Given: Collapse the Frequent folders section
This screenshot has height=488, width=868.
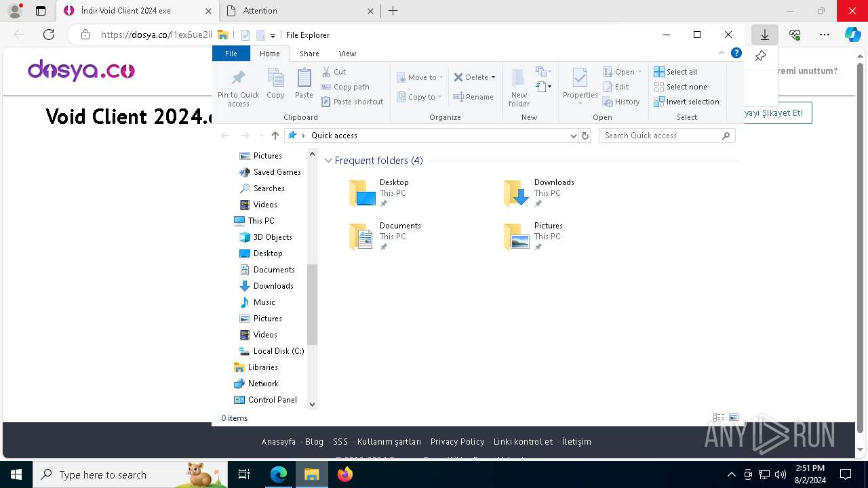Looking at the screenshot, I should pos(328,161).
